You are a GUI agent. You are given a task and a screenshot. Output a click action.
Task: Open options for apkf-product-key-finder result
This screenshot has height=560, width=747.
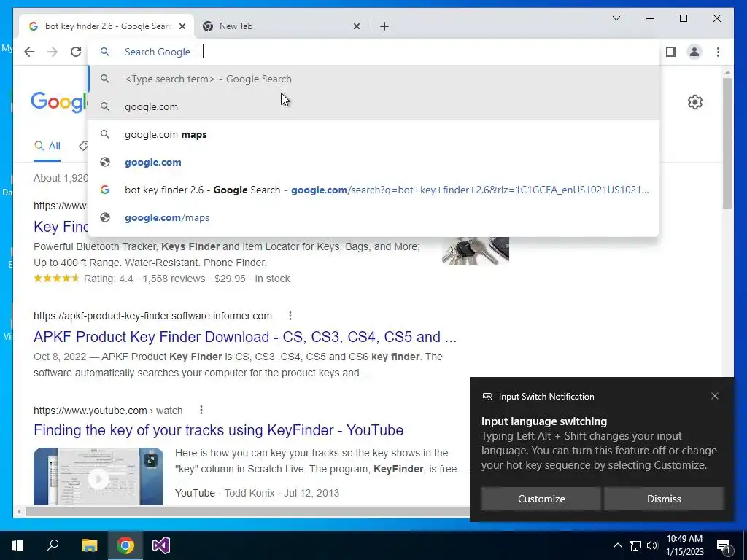[290, 316]
